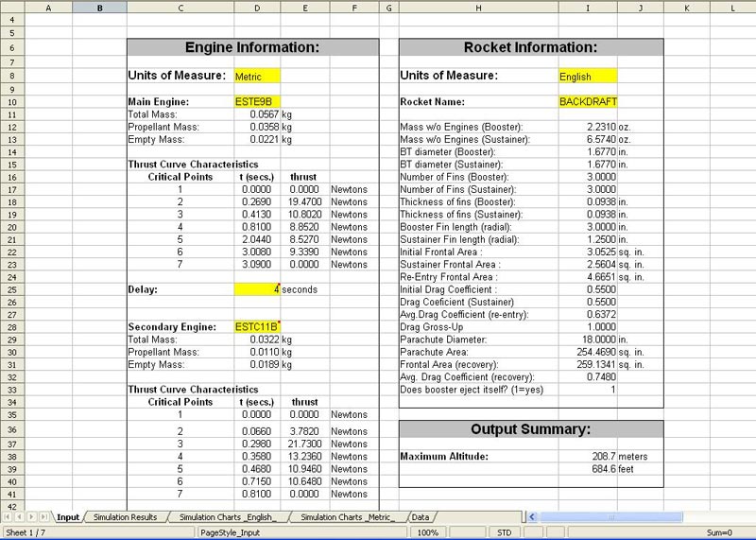
Task: Switch to the Data sheet tab
Action: coord(421,517)
